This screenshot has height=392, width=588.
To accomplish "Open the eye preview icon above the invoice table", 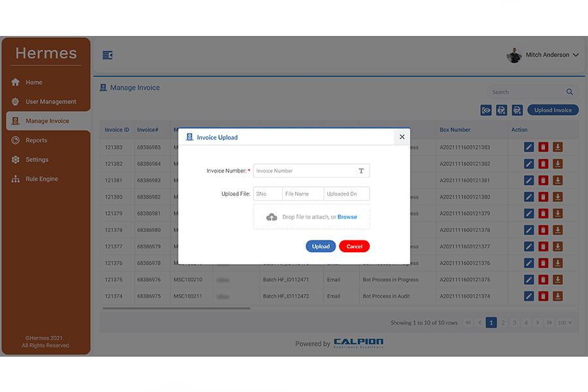I will (486, 110).
